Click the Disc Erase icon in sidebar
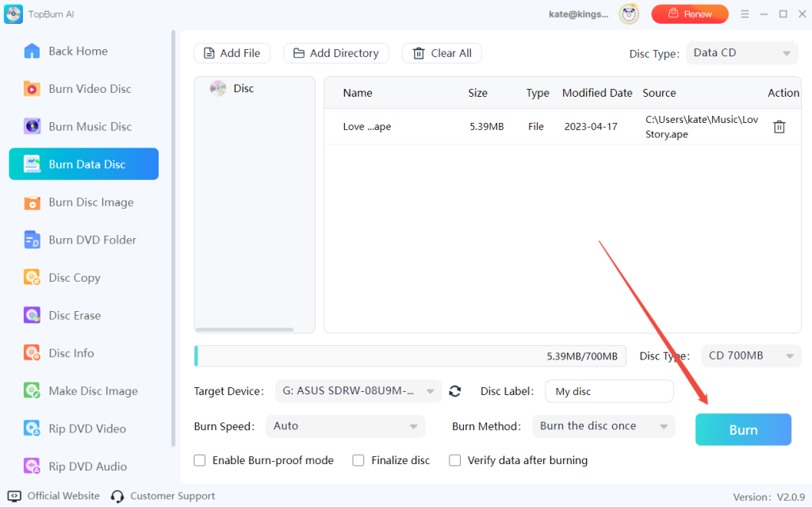The height and width of the screenshot is (507, 812). pyautogui.click(x=32, y=316)
